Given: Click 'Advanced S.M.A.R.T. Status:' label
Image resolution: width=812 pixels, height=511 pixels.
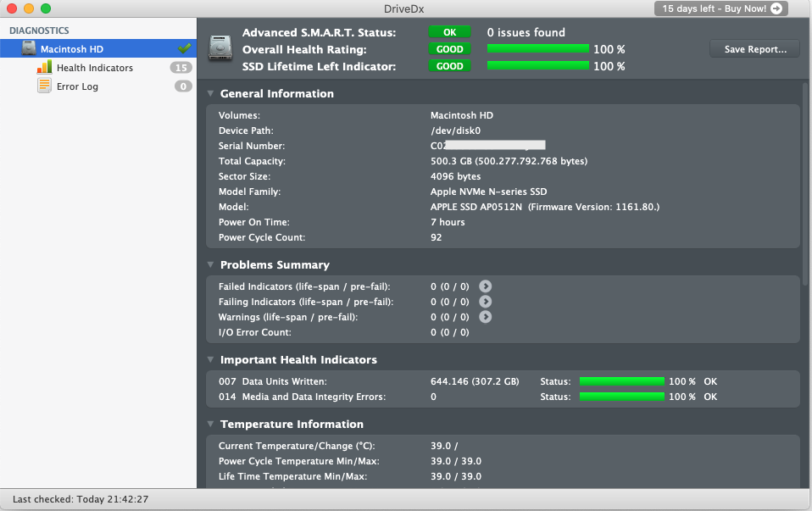Looking at the screenshot, I should click(x=319, y=32).
